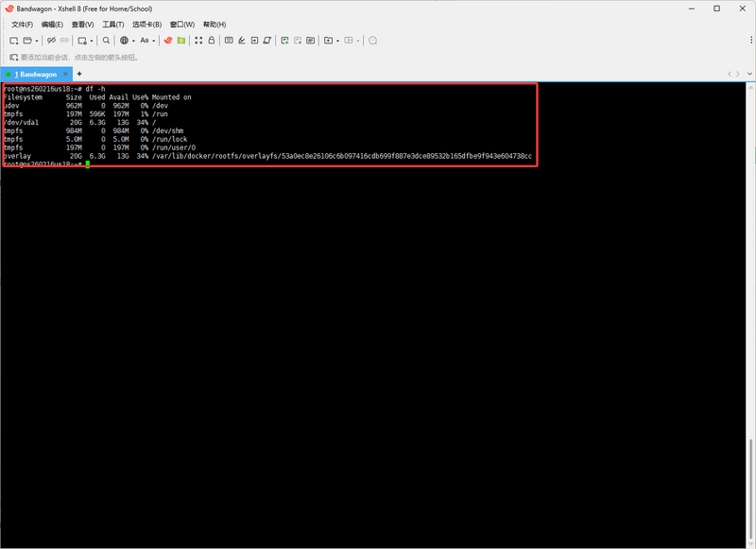Image resolution: width=756 pixels, height=549 pixels.
Task: Close the Bandwagon tab with its X
Action: click(65, 74)
